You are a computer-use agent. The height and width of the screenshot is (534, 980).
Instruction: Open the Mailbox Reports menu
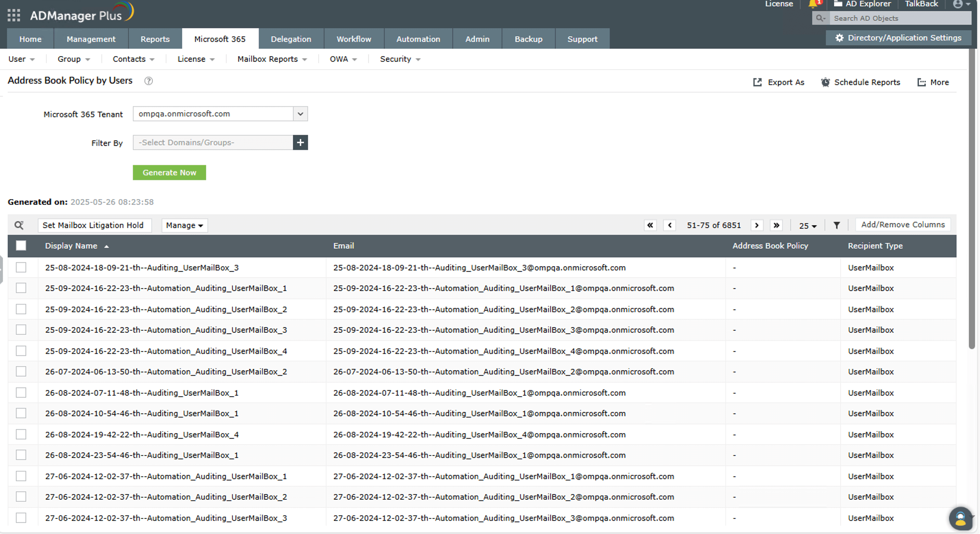tap(272, 59)
